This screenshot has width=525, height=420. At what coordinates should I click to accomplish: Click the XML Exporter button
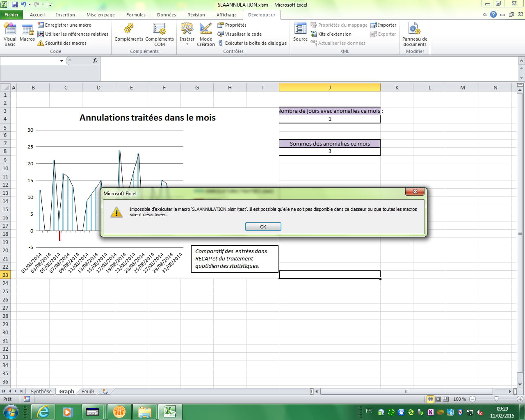(x=383, y=34)
